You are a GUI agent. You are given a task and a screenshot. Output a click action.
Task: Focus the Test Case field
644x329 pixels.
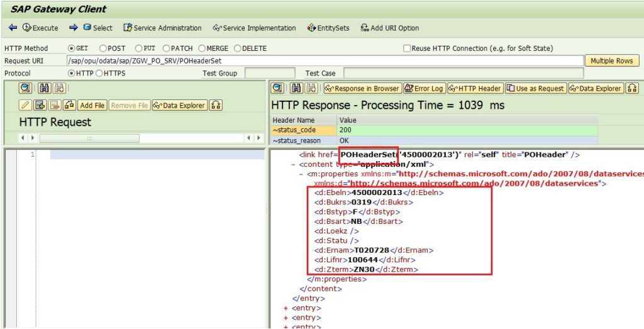pos(464,73)
